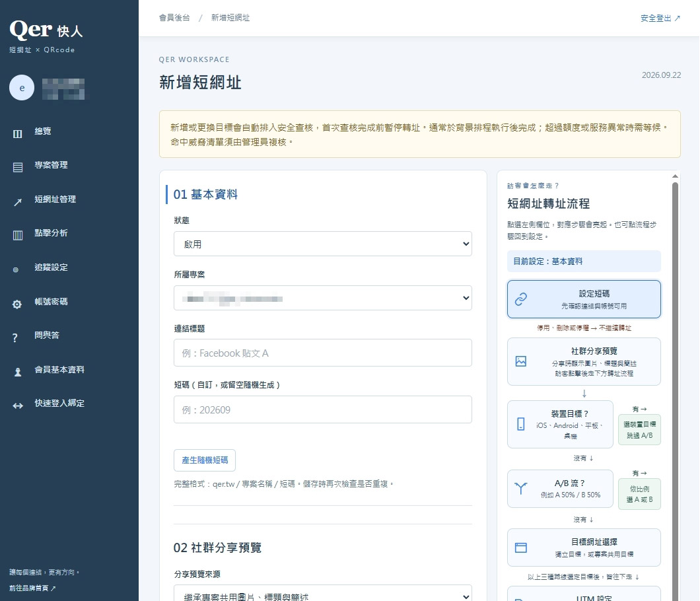This screenshot has width=700, height=601.
Task: Click the 追蹤設定 target icon
Action: tap(16, 269)
